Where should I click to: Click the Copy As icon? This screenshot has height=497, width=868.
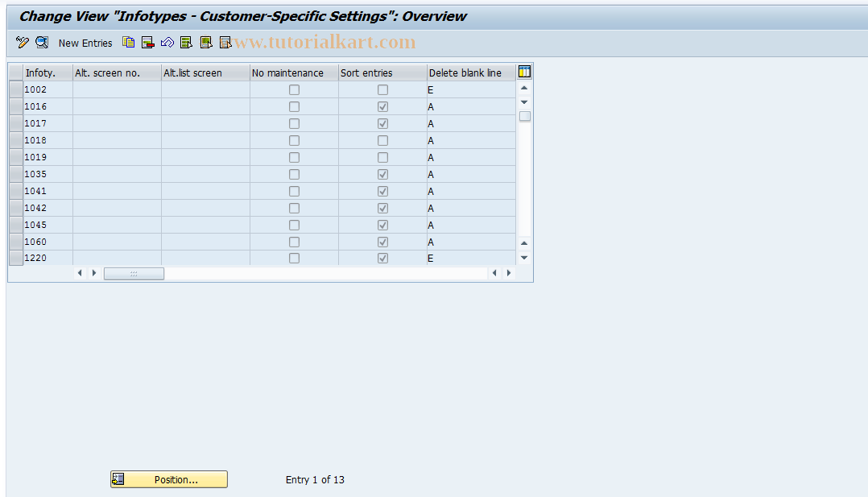[x=129, y=43]
